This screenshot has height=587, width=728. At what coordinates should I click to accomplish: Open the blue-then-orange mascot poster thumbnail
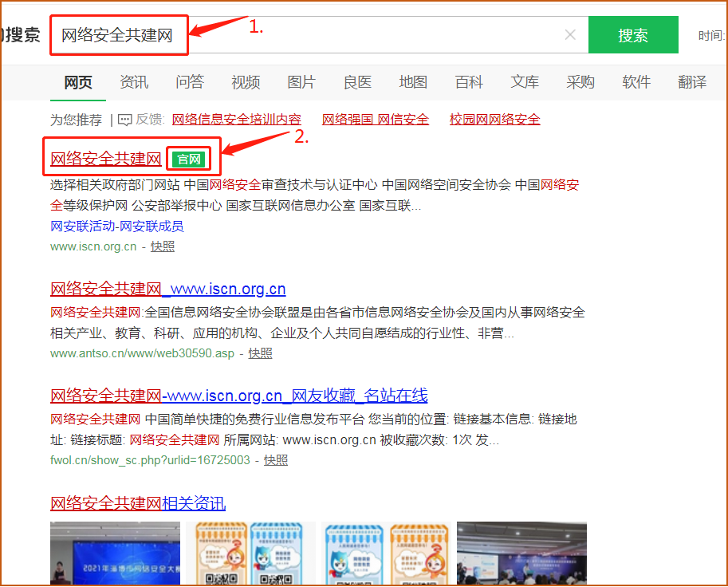tap(386, 553)
